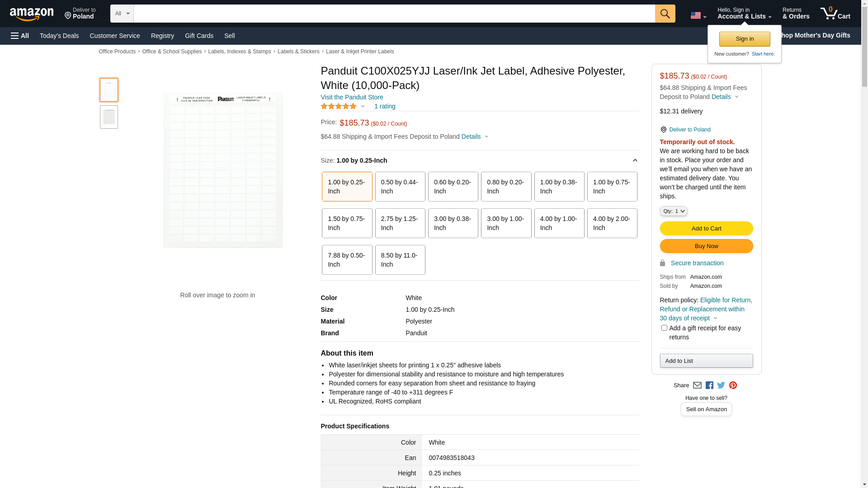Image resolution: width=868 pixels, height=488 pixels.
Task: Share product on Twitter icon
Action: (721, 385)
